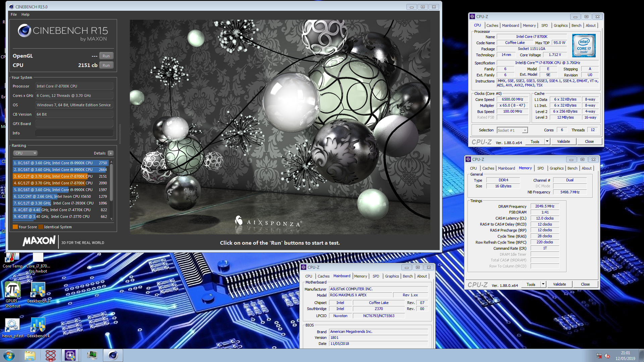This screenshot has width=644, height=362.
Task: Open the CPU ranking type dropdown
Action: (x=25, y=153)
